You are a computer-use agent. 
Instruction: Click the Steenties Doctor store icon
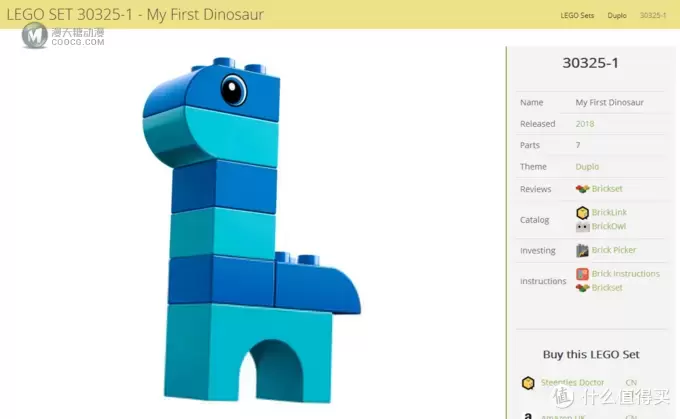tap(528, 383)
